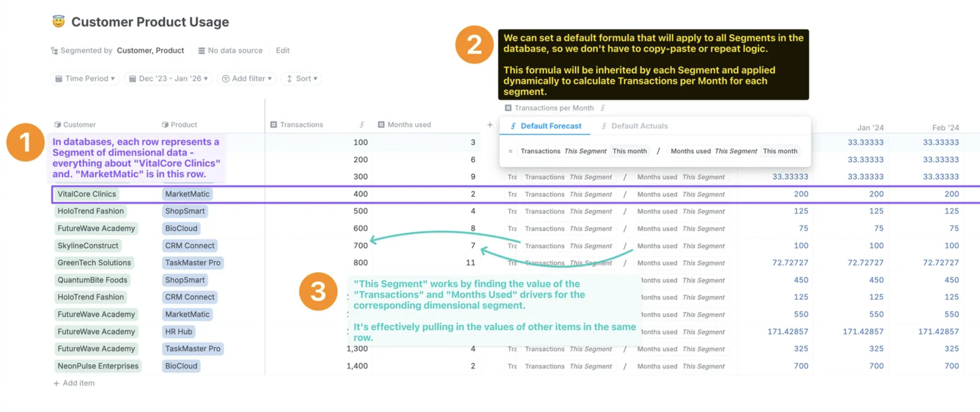Expand the Add filter dropdown

click(246, 79)
